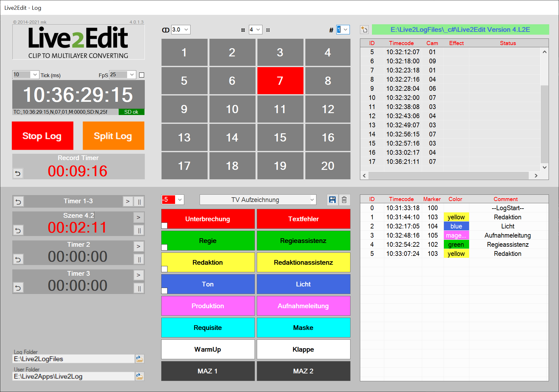Image resolution: width=559 pixels, height=392 pixels.
Task: Toggle the checkbox on the Regie button
Action: (x=164, y=247)
